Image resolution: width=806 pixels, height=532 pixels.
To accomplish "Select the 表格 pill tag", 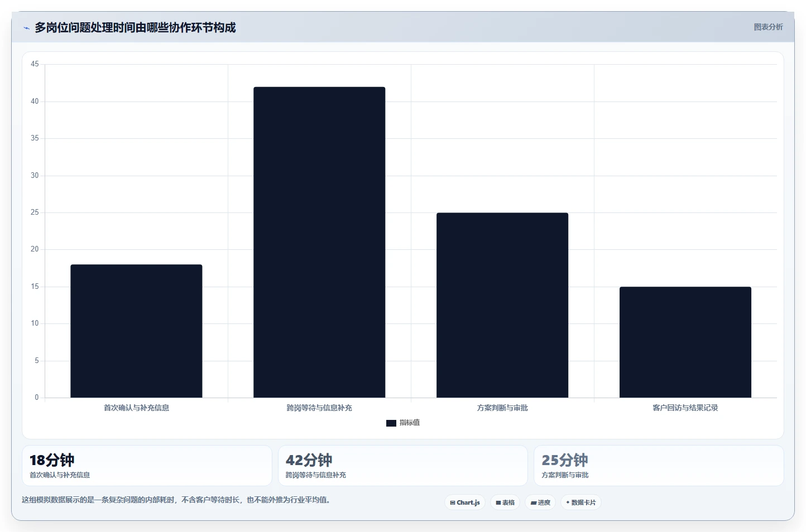I will click(505, 502).
